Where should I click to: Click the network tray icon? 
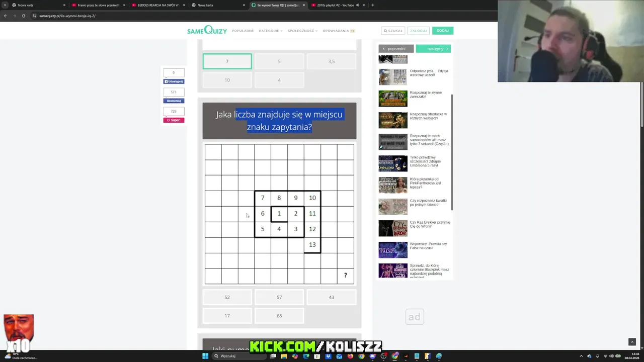pos(605,356)
